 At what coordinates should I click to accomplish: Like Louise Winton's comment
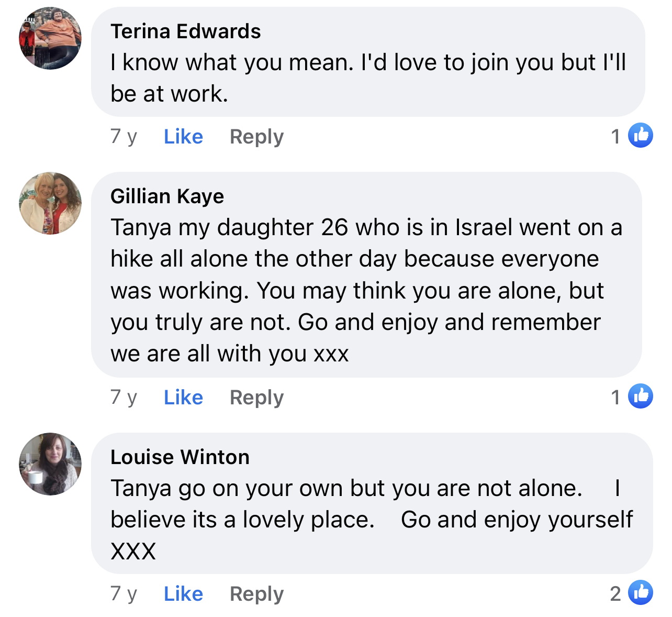tap(183, 594)
